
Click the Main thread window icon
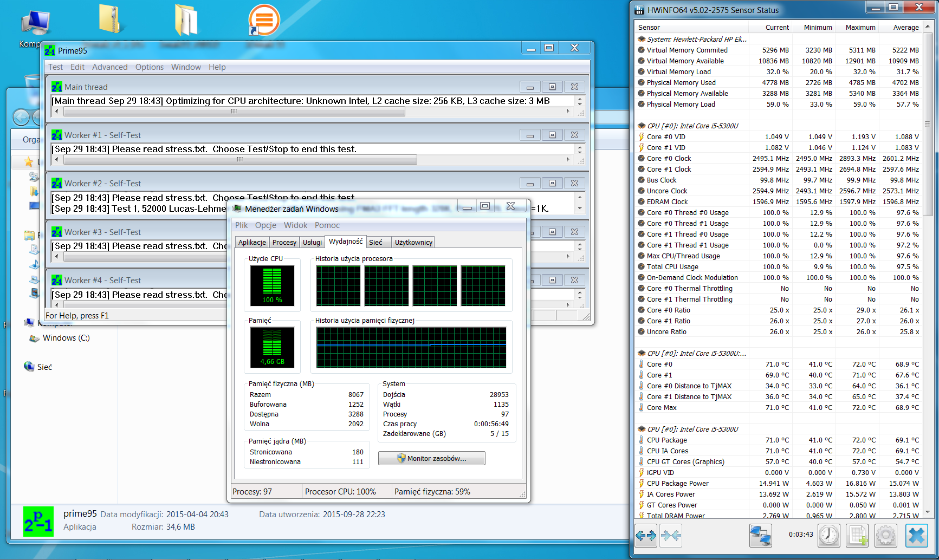coord(57,87)
